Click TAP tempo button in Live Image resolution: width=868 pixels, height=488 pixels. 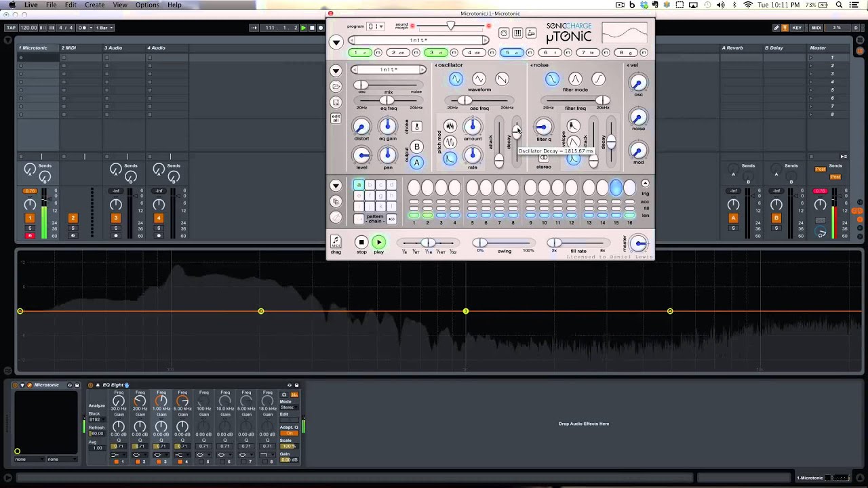coord(10,28)
